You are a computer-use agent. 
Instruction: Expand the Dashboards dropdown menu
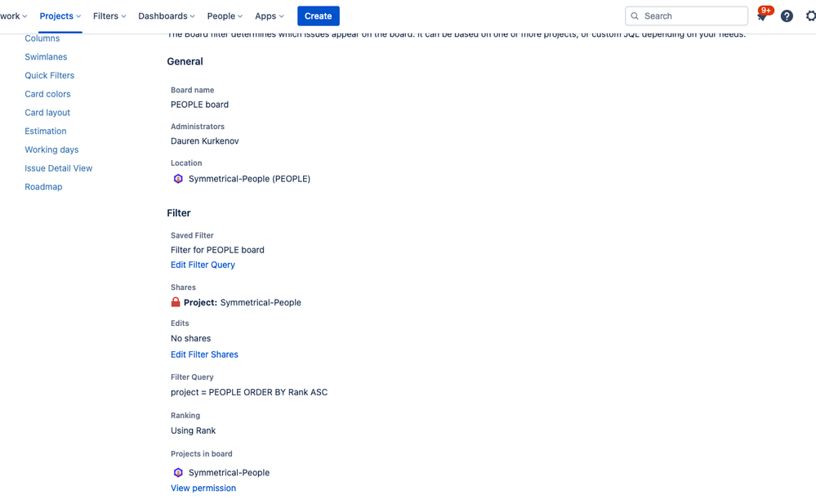[x=167, y=16]
